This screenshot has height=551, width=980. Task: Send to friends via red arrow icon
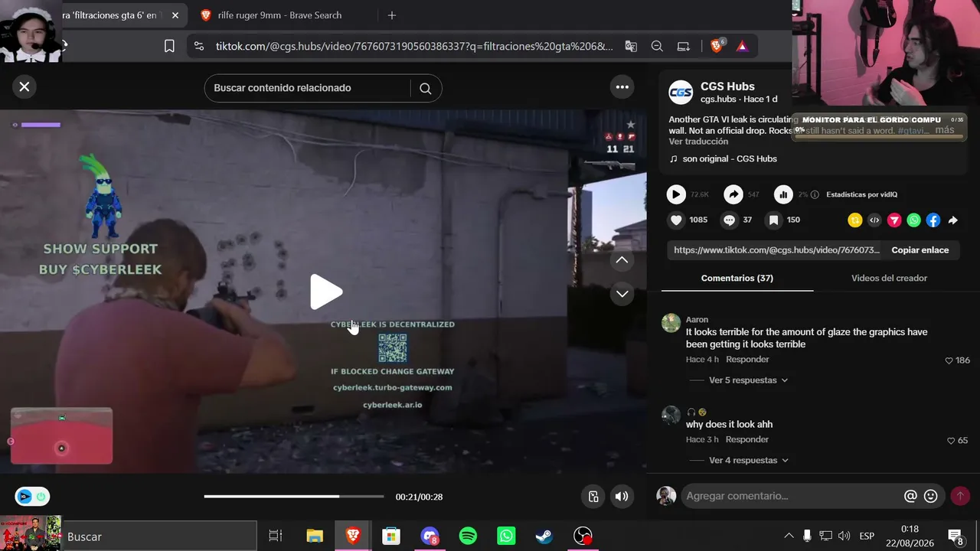894,220
